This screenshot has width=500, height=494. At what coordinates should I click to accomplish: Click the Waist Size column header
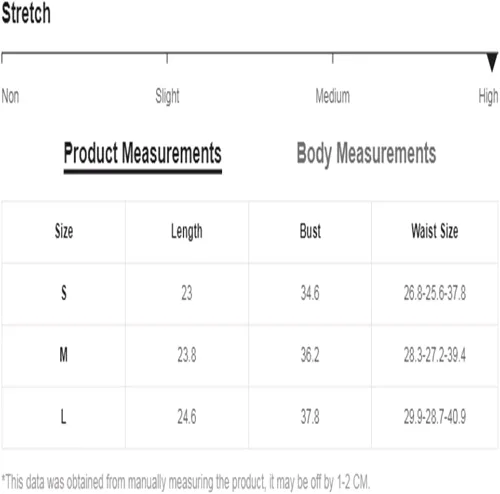pyautogui.click(x=435, y=231)
